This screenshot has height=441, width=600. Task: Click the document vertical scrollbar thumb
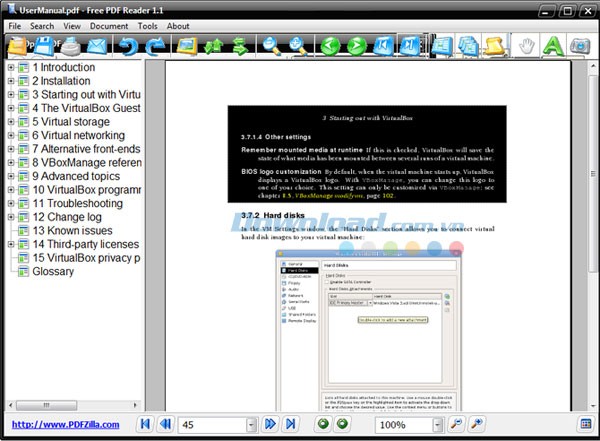pyautogui.click(x=593, y=174)
